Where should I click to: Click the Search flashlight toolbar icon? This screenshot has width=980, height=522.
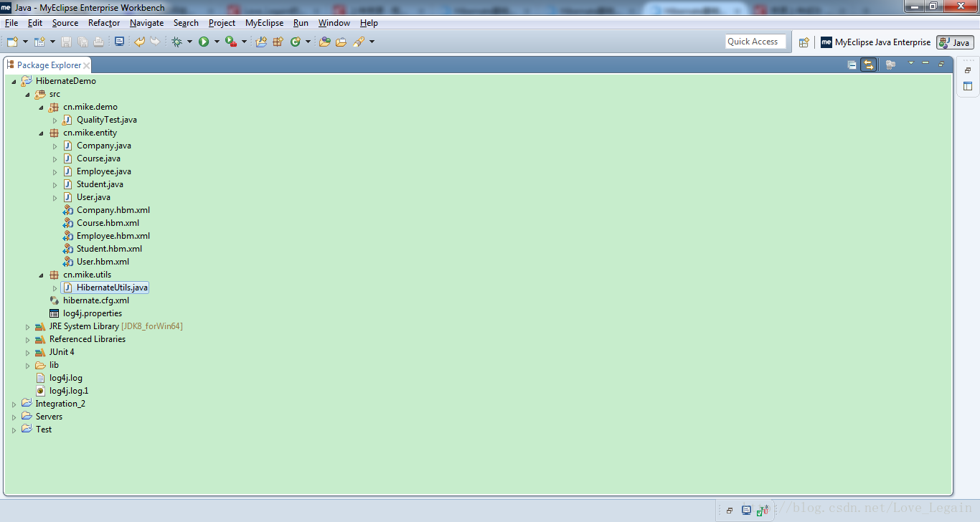[x=359, y=42]
